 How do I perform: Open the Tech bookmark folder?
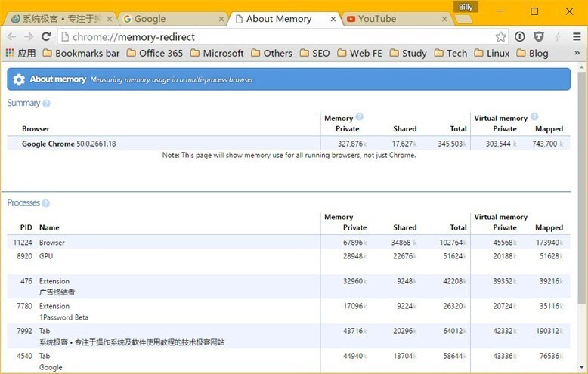click(x=450, y=53)
